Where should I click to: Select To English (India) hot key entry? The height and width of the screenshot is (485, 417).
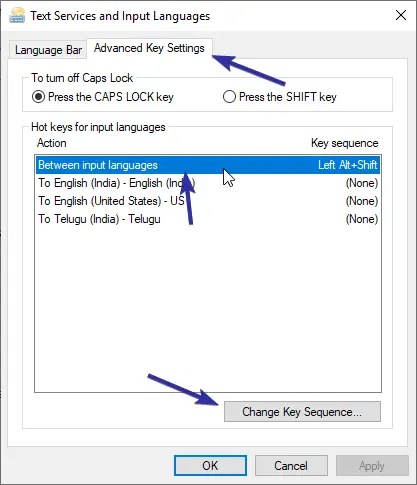[x=208, y=183]
